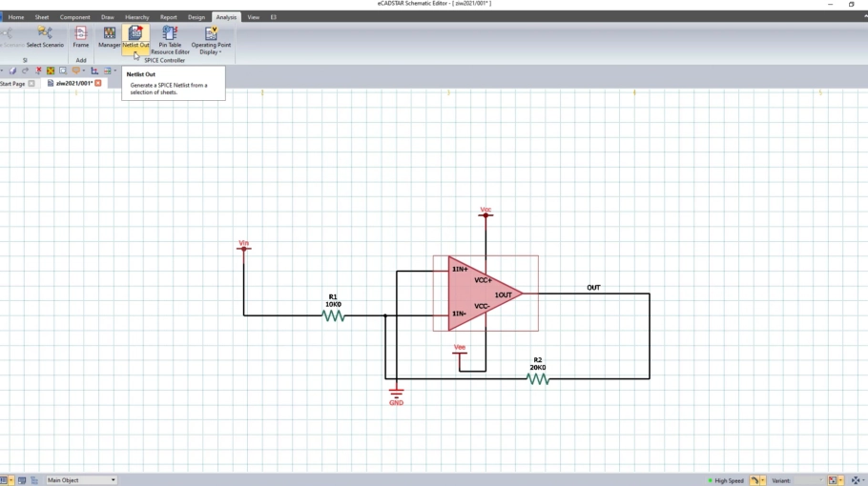Open the Design ribbon tab

(196, 17)
